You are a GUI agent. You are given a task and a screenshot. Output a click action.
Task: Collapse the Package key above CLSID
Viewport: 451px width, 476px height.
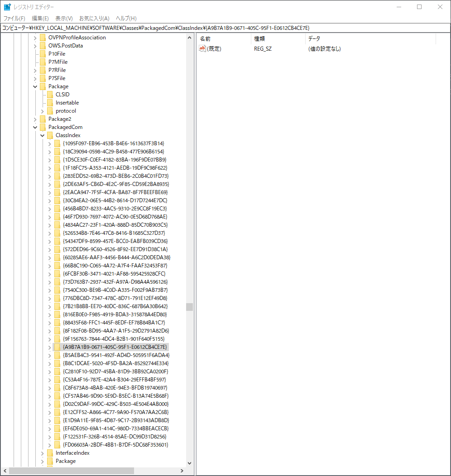[35, 87]
